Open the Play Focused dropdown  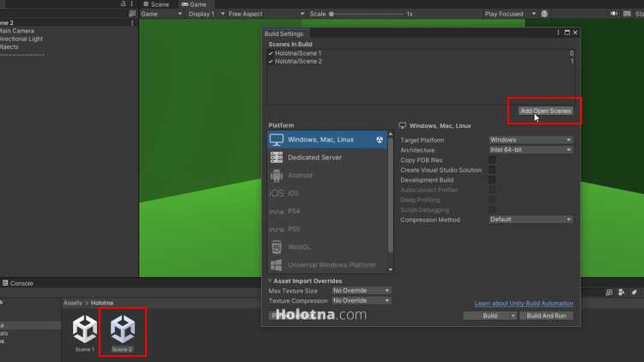point(510,14)
